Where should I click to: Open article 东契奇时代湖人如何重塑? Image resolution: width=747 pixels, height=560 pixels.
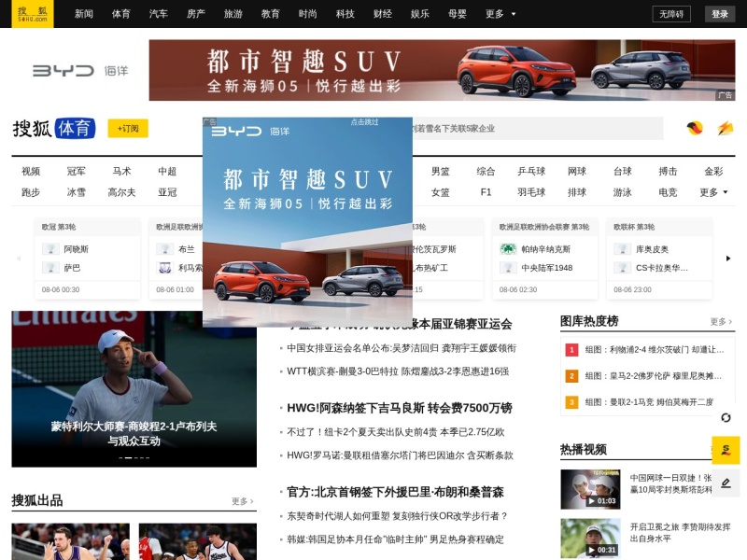(397, 516)
